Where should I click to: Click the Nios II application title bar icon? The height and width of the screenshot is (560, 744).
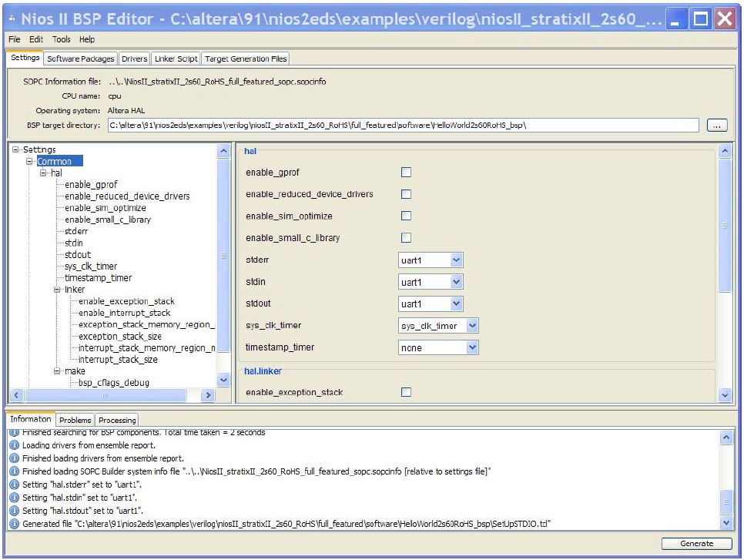pyautogui.click(x=12, y=18)
